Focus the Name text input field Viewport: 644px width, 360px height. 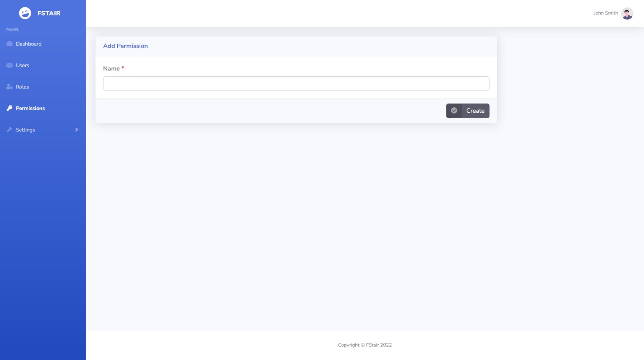tap(296, 84)
